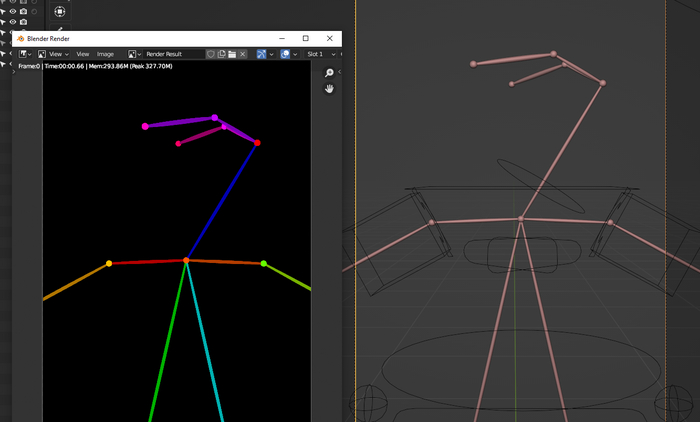Click the display channels sphere icon
700x422 pixels.
tap(286, 54)
